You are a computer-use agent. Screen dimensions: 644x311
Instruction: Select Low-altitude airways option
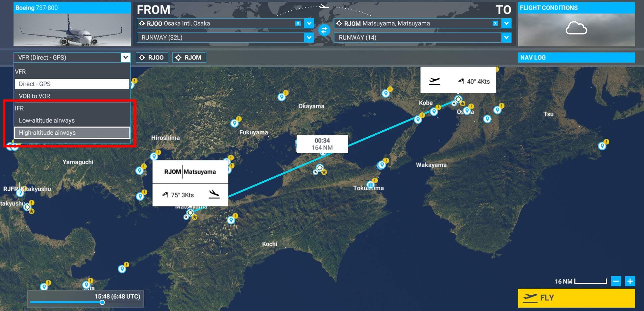click(72, 120)
